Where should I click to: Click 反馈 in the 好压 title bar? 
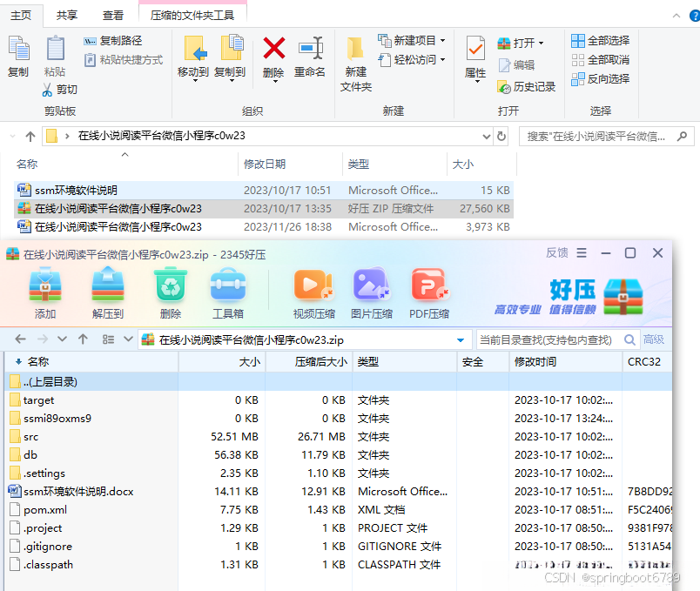(x=556, y=253)
